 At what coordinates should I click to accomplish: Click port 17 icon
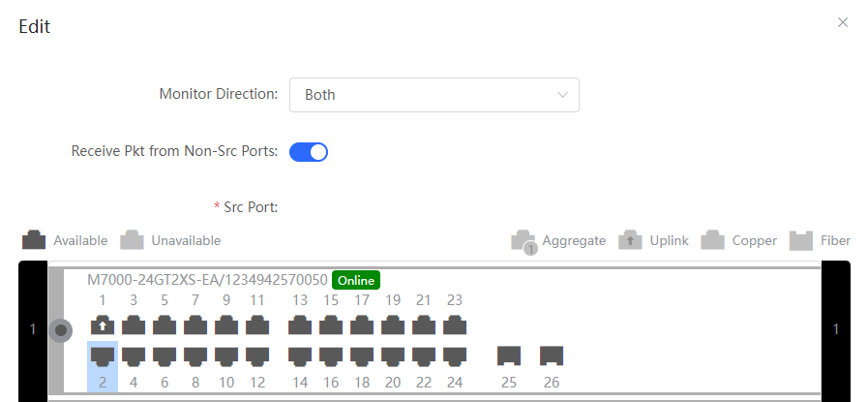pyautogui.click(x=362, y=325)
